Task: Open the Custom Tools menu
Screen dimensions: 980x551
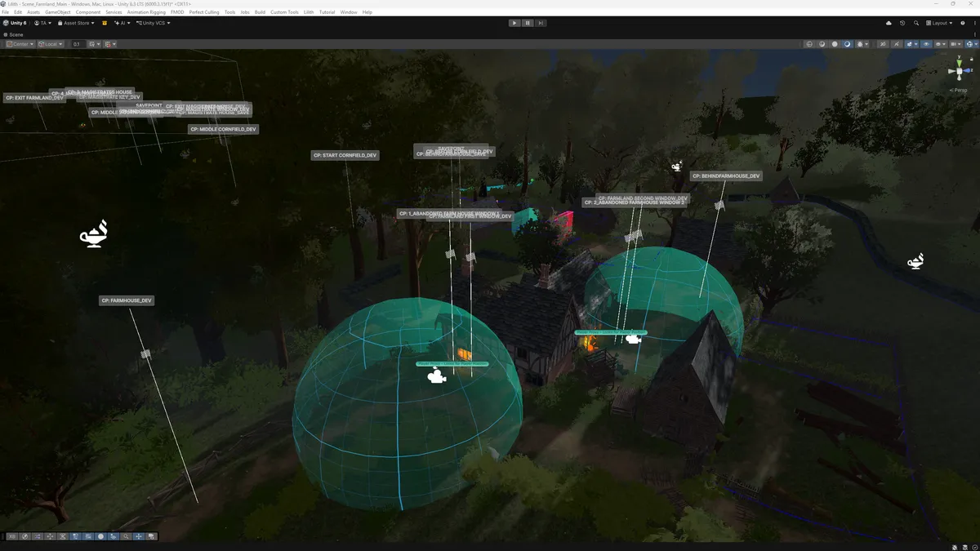Action: pos(284,12)
